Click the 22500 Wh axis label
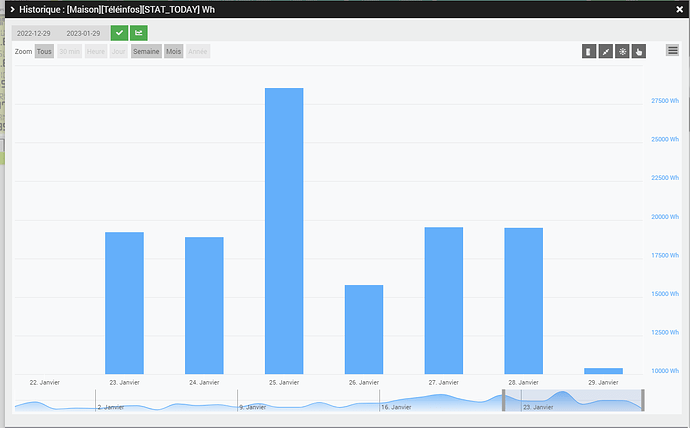690x428 pixels. click(665, 178)
